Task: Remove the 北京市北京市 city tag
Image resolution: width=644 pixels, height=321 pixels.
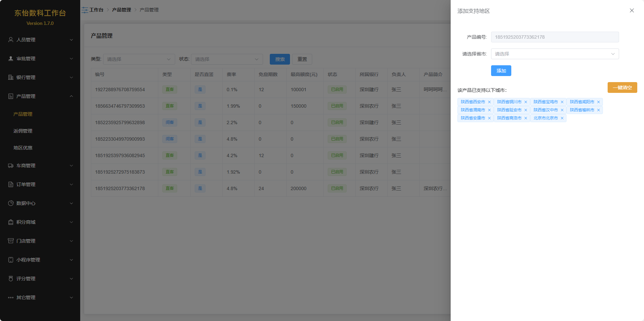Action: (562, 118)
